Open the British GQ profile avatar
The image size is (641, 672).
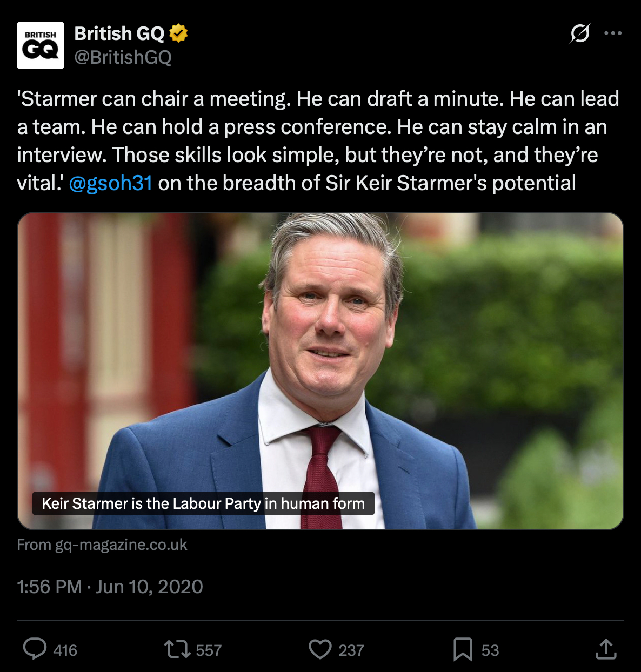click(41, 45)
